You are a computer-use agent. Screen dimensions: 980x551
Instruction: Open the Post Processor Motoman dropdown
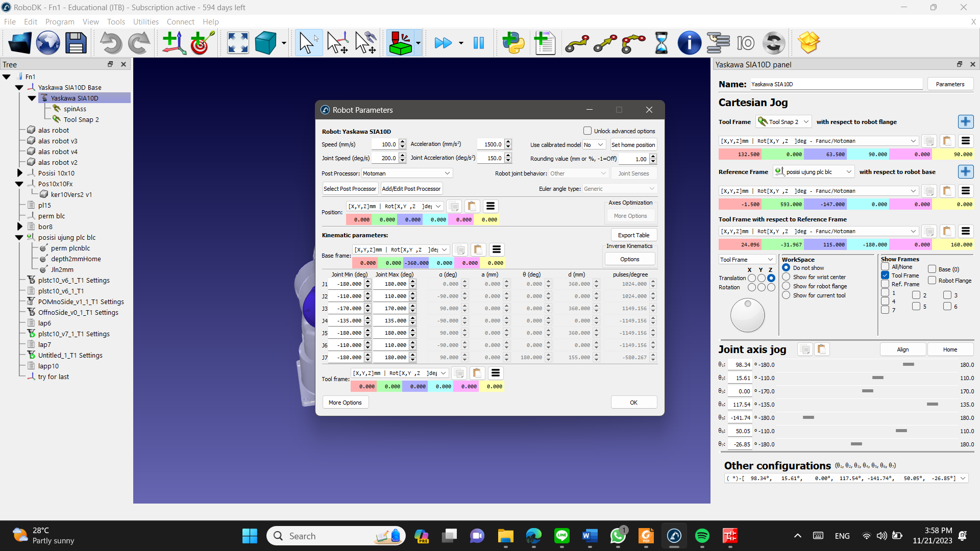(406, 173)
